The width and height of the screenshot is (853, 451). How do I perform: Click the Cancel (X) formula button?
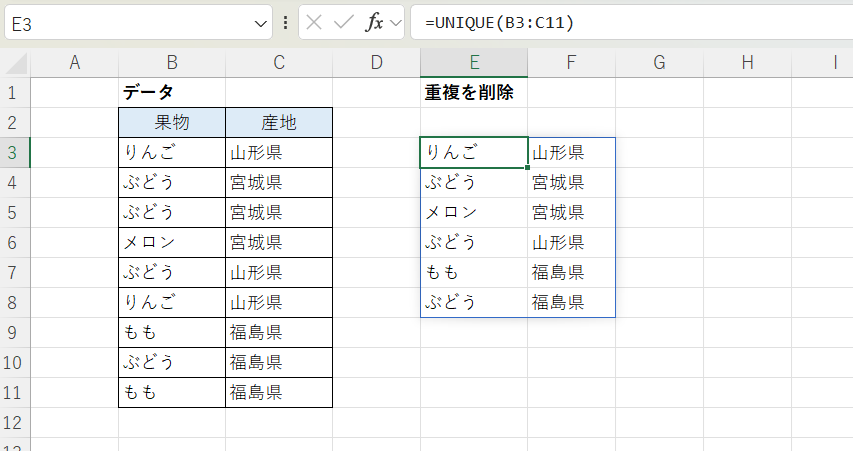coord(314,22)
